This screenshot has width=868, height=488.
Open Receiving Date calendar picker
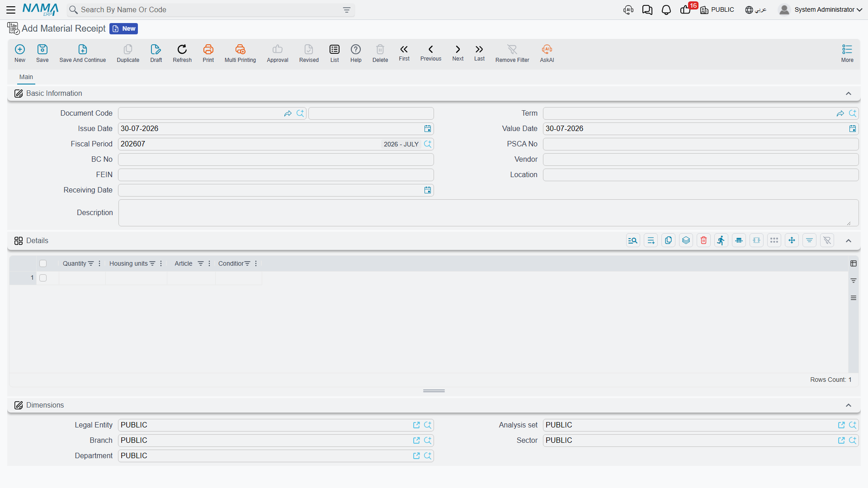click(428, 190)
